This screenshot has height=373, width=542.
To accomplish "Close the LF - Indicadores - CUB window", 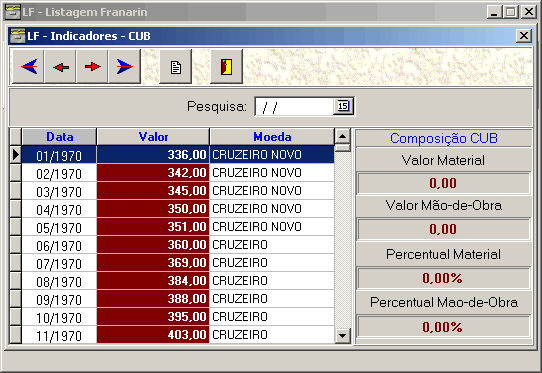I will pos(524,36).
